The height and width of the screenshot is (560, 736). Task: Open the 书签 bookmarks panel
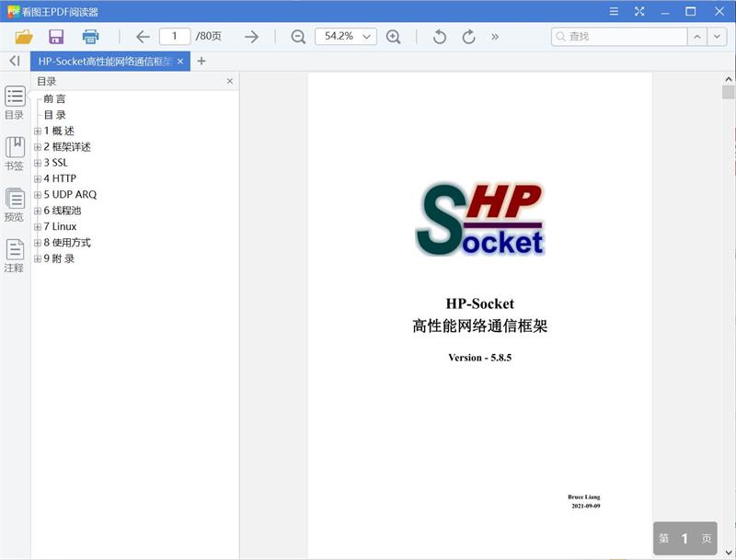15,154
